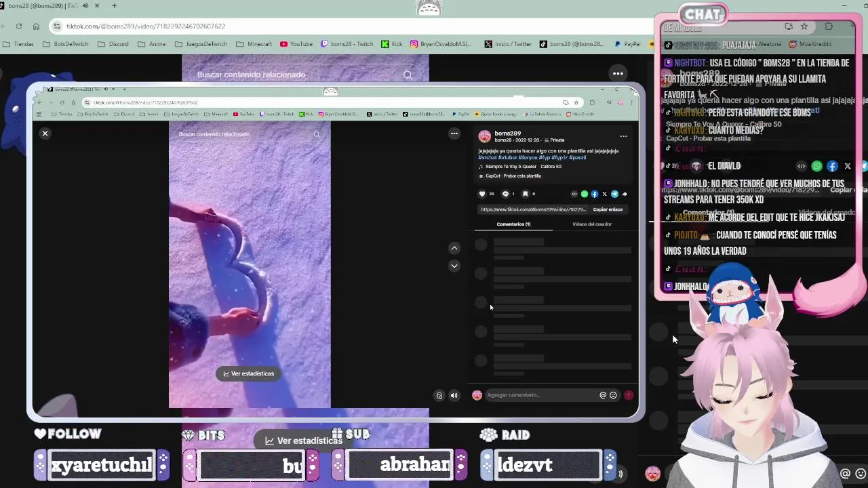The height and width of the screenshot is (488, 868).
Task: Open CapCut Probar esta plantilla link
Action: (x=510, y=176)
